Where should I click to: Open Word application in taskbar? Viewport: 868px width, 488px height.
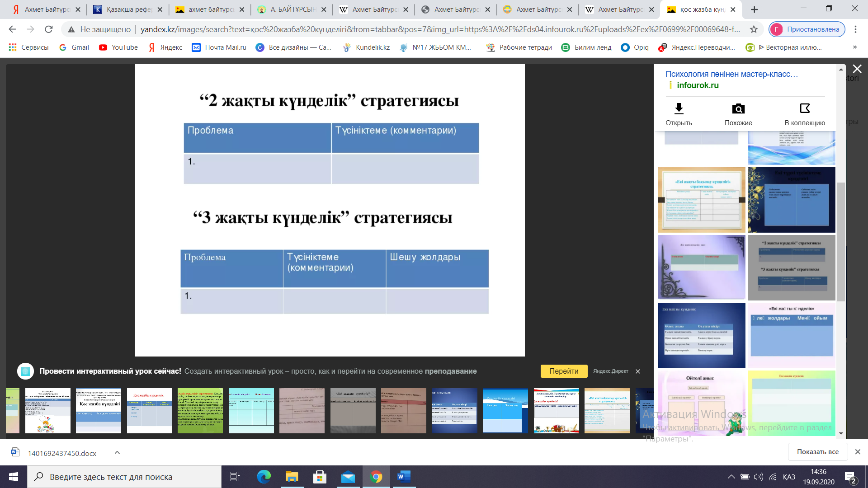pyautogui.click(x=403, y=477)
